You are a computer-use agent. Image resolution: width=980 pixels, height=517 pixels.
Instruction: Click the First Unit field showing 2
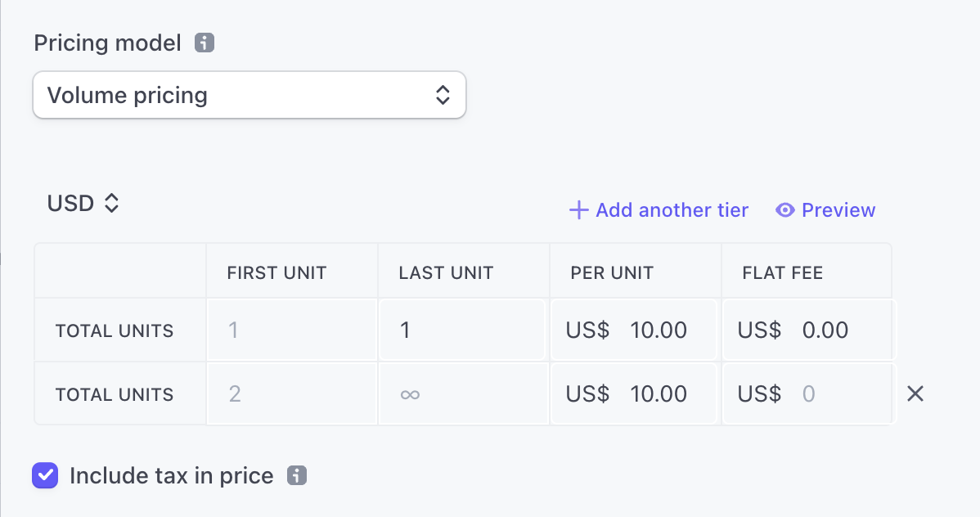tap(291, 394)
